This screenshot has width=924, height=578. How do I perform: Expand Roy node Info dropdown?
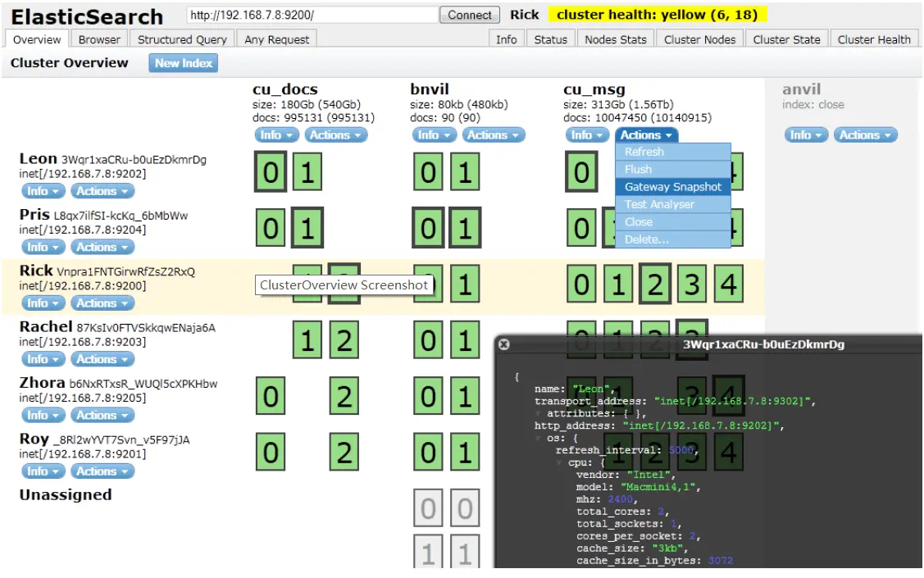pyautogui.click(x=43, y=471)
